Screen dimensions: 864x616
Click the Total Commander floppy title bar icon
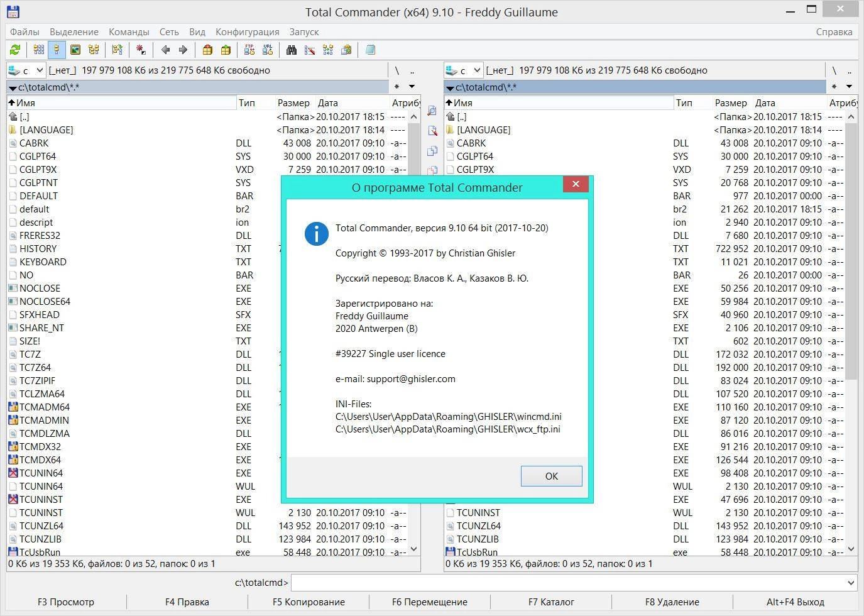click(x=13, y=11)
